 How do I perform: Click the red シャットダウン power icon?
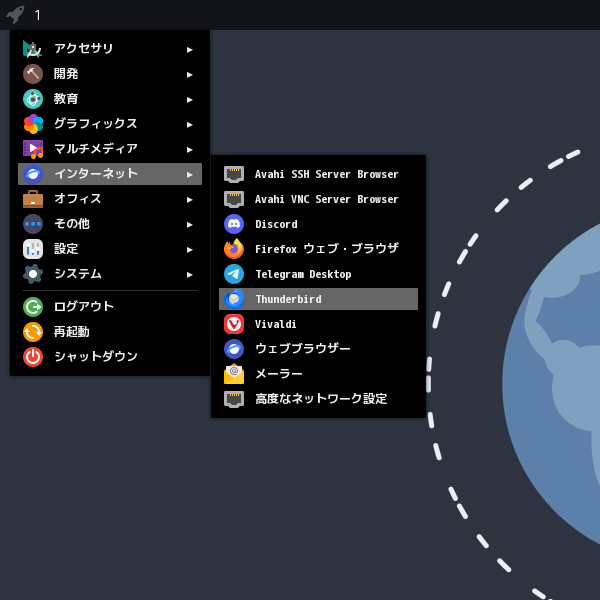33,357
